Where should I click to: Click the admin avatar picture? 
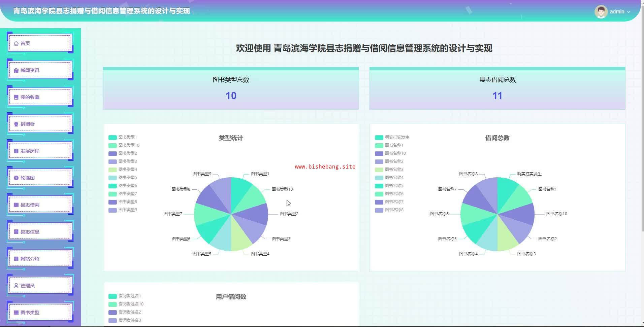[601, 12]
